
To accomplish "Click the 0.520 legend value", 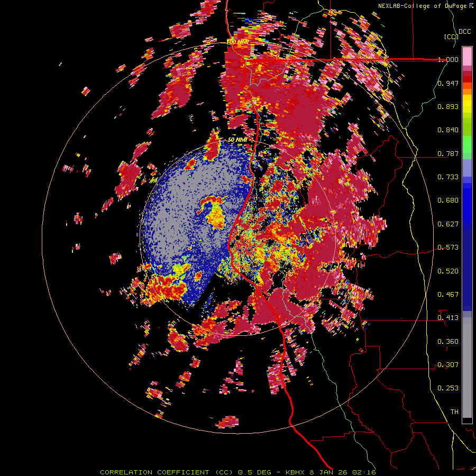I will [x=448, y=271].
